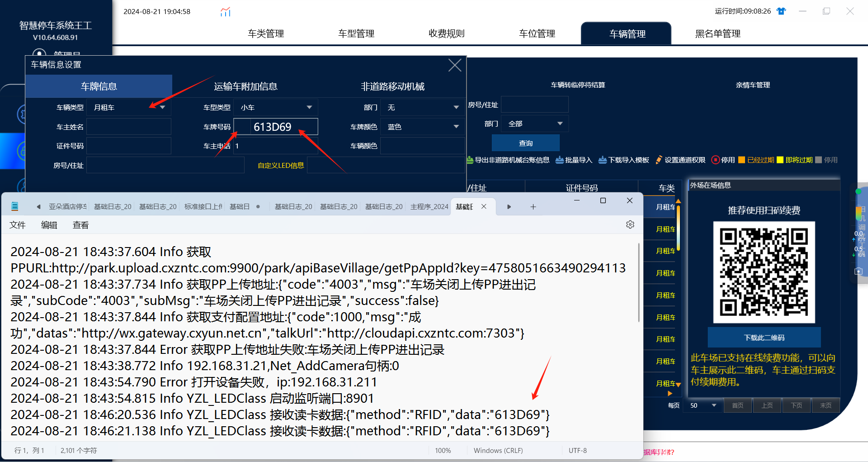The image size is (868, 462).
Task: Open 车辆转临停待结算 section
Action: click(x=578, y=85)
